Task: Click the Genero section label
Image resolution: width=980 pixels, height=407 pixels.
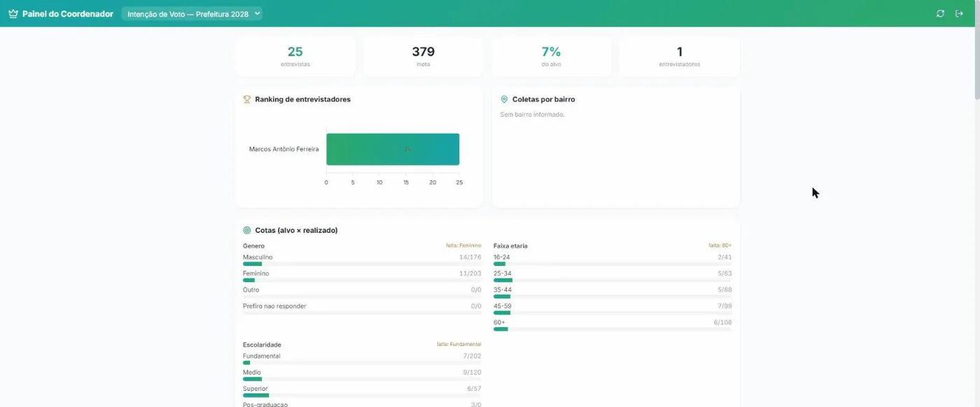Action: (254, 246)
